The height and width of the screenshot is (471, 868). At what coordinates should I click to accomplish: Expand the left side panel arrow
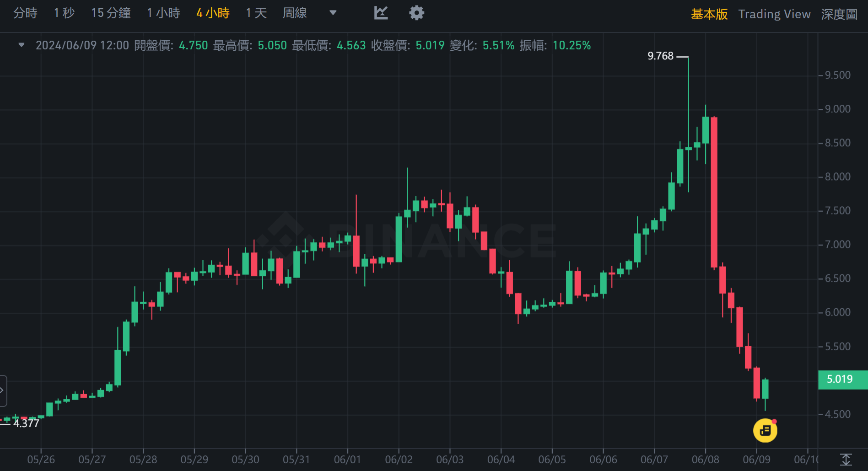click(3, 391)
